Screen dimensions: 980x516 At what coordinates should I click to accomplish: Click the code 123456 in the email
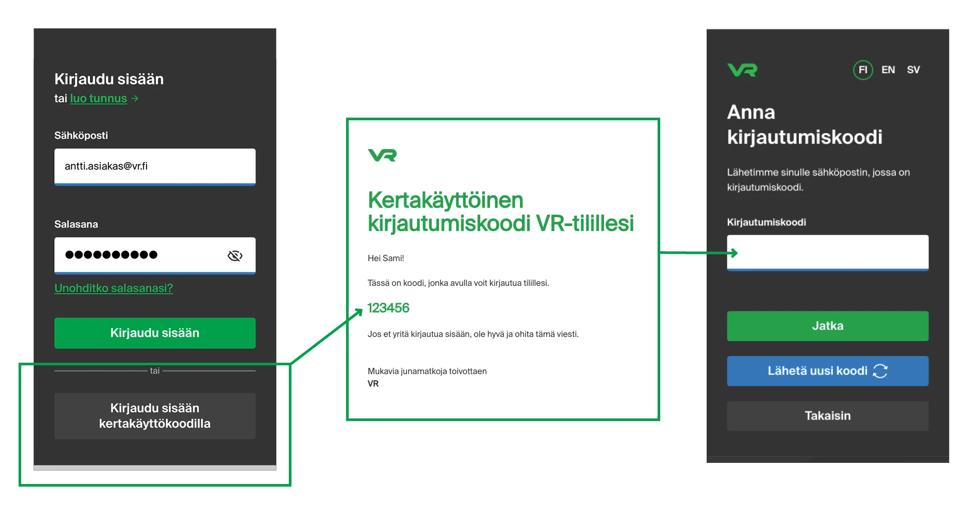tap(388, 308)
